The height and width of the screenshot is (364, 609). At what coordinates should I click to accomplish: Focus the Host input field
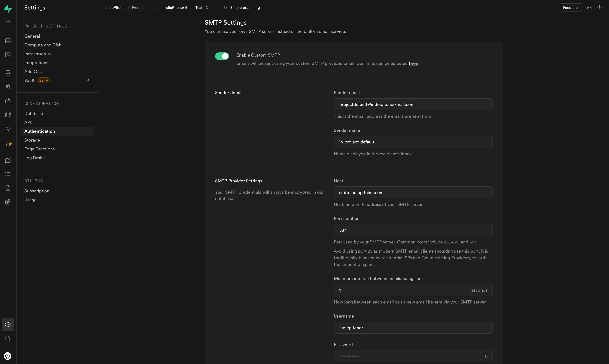pyautogui.click(x=413, y=193)
